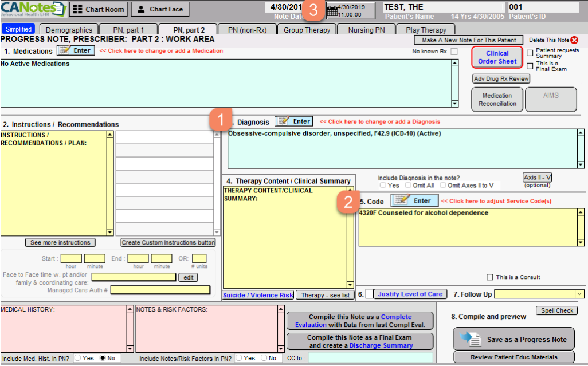Open the Clinical Order Sheet
588x366 pixels.
click(497, 57)
